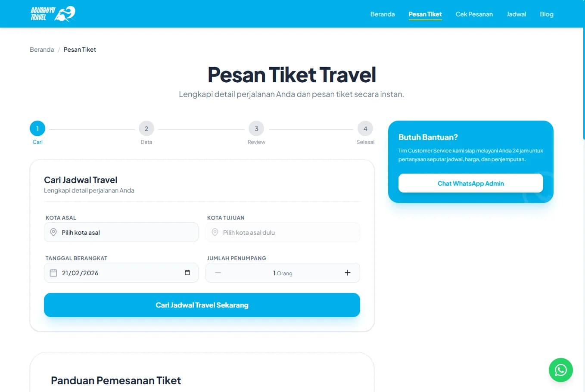Open the floating WhatsApp chat icon
The height and width of the screenshot is (392, 585).
pyautogui.click(x=560, y=370)
